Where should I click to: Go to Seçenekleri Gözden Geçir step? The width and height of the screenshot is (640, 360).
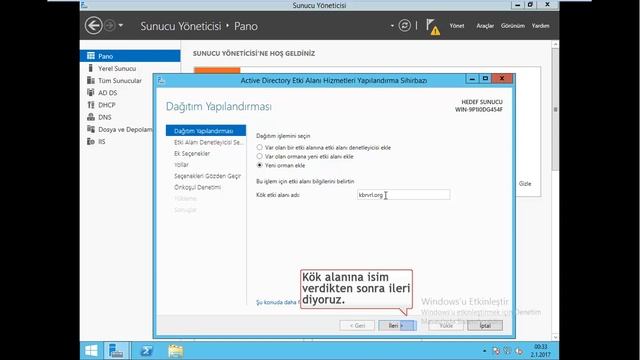[206, 176]
